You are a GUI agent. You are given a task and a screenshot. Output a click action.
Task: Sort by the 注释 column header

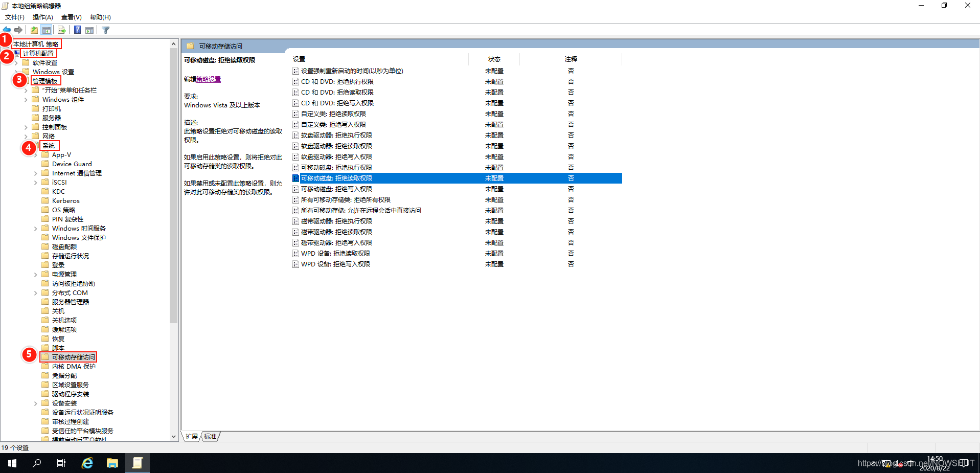point(571,59)
